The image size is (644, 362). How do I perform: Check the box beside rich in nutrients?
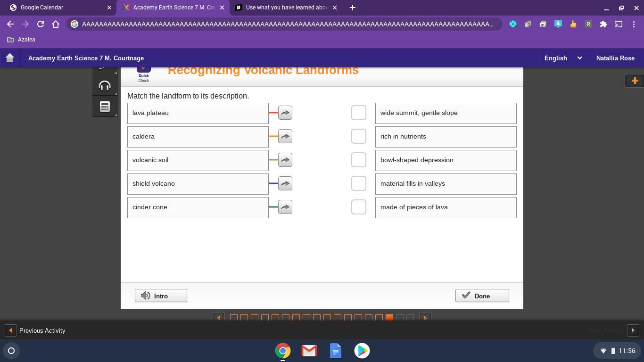coord(359,136)
